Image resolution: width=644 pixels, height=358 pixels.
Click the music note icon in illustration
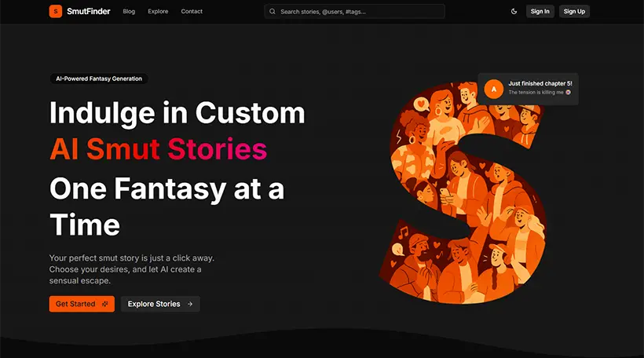tap(404, 232)
